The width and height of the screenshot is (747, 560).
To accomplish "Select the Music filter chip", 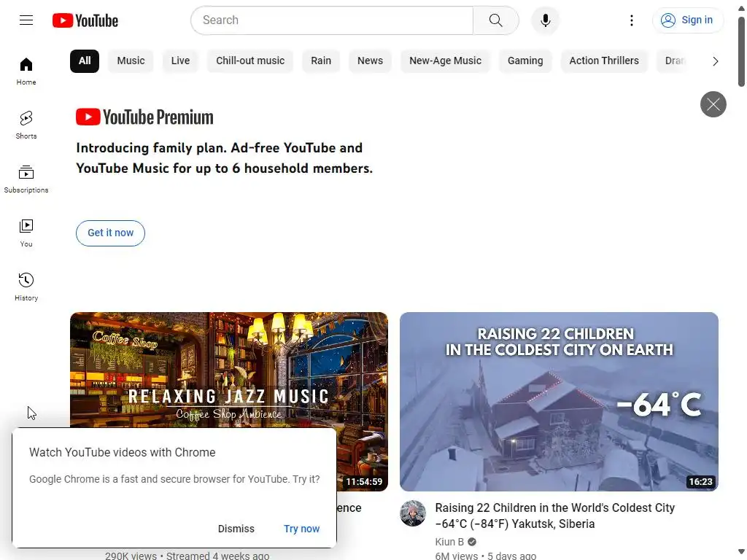I will tap(131, 61).
